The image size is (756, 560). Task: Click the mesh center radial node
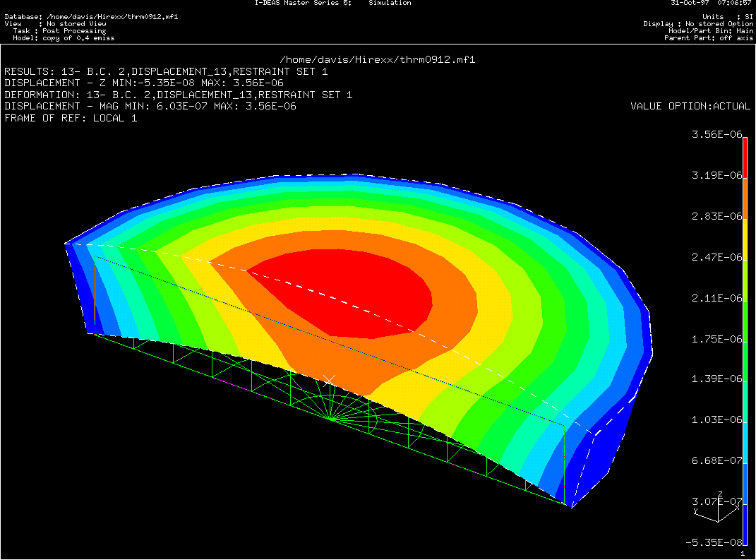[331, 418]
